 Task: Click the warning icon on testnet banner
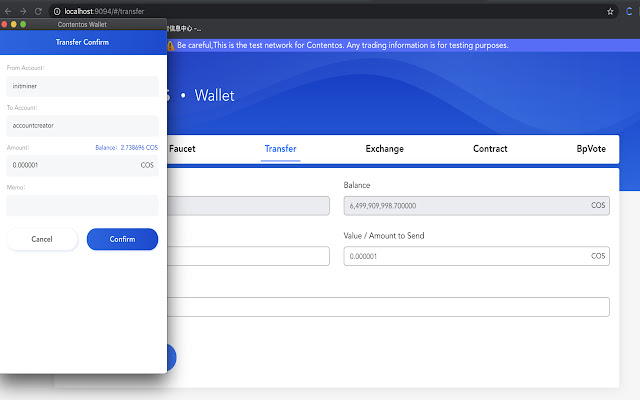pos(171,46)
